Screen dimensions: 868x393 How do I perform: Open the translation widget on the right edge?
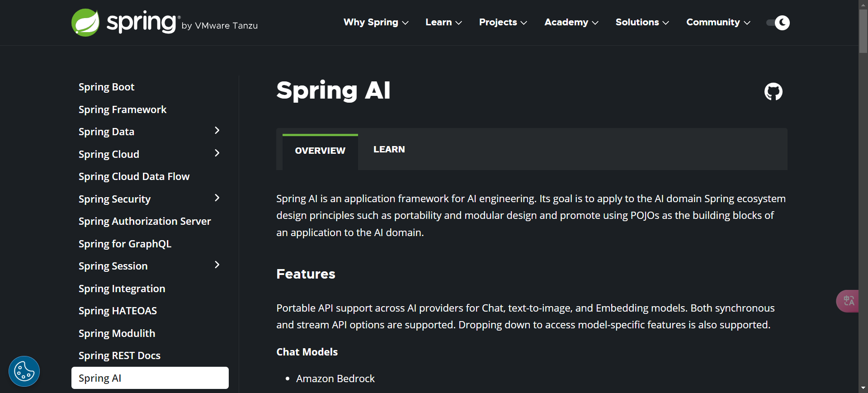pyautogui.click(x=849, y=301)
